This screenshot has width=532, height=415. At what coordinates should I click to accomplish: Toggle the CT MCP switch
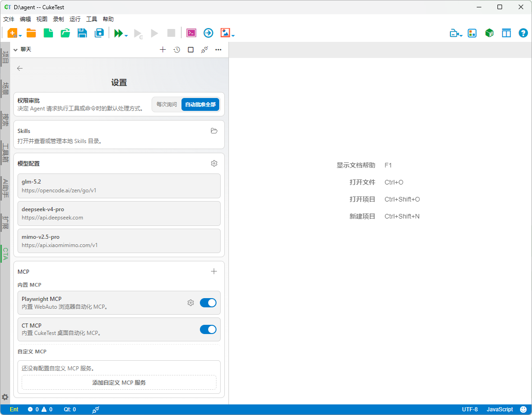(x=208, y=329)
